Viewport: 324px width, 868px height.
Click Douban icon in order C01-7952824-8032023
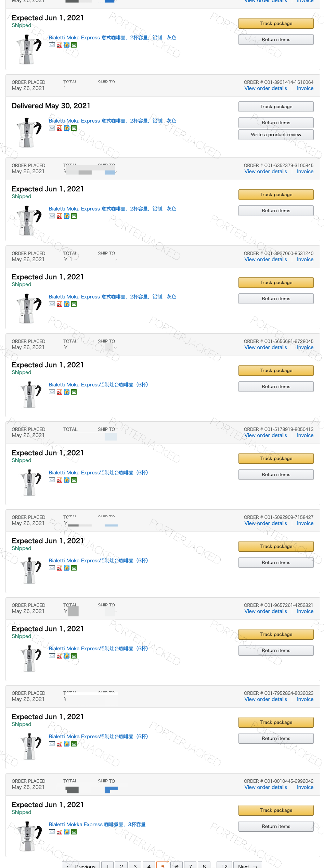click(x=74, y=744)
